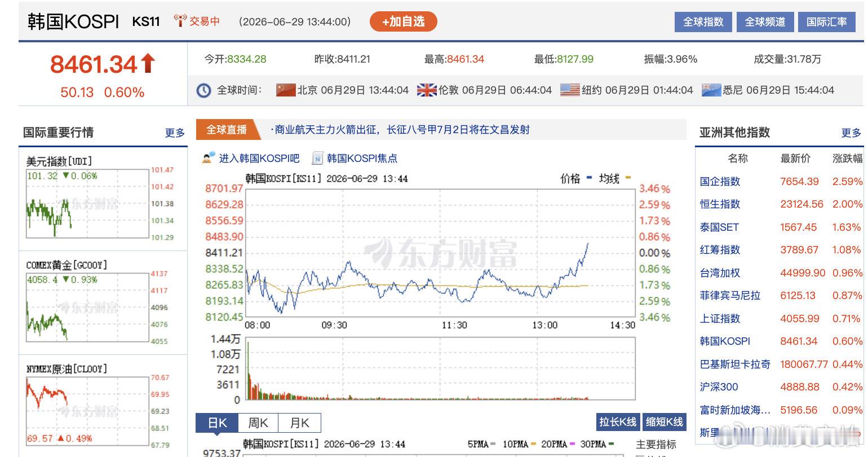Click the 4055.99 price in 上证指数 row

[x=799, y=319]
